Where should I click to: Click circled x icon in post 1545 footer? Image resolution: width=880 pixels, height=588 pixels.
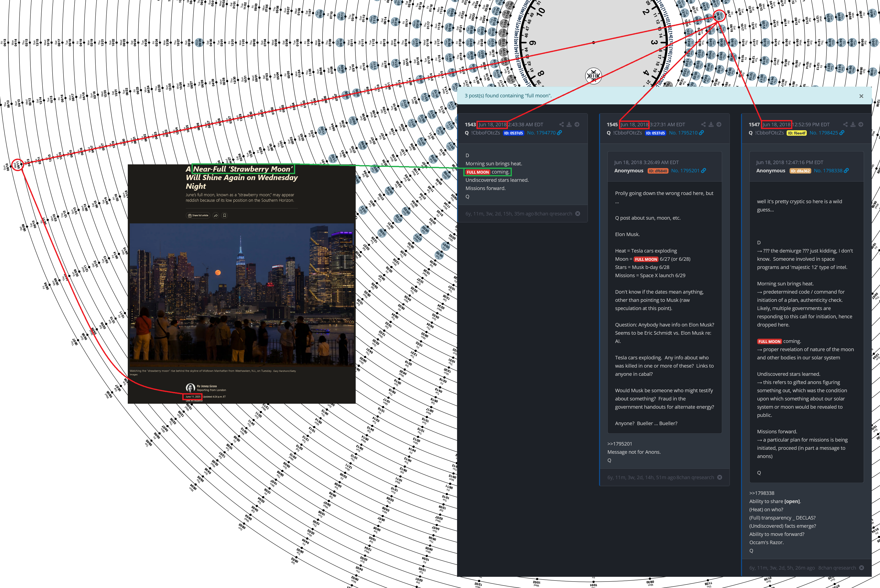tap(720, 477)
